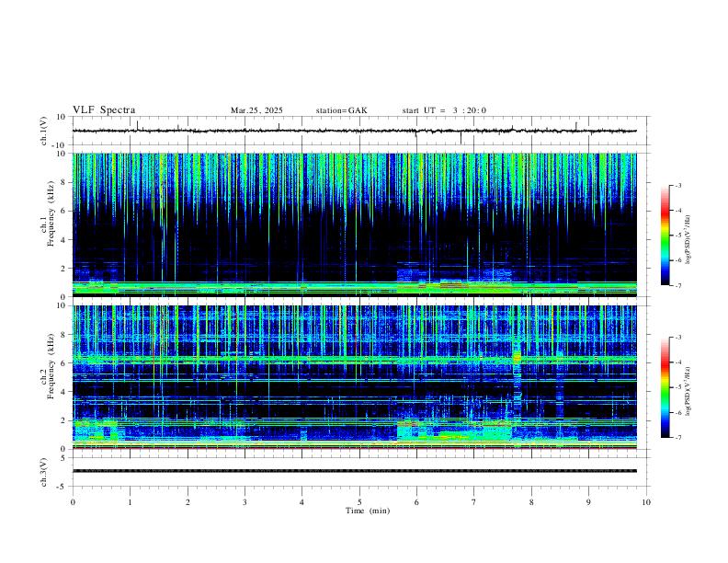Viewport: 728px width, 563px height.
Task: Click the "4" tick on the Time axis
Action: point(301,502)
